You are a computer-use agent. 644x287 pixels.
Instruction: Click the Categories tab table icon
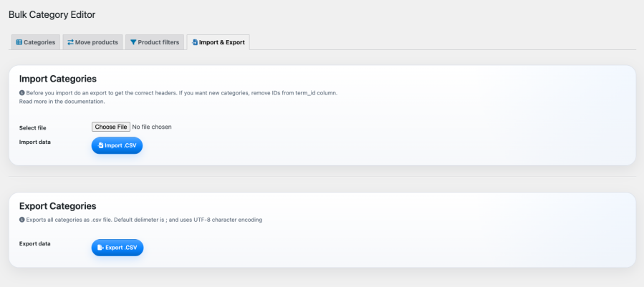tap(19, 42)
